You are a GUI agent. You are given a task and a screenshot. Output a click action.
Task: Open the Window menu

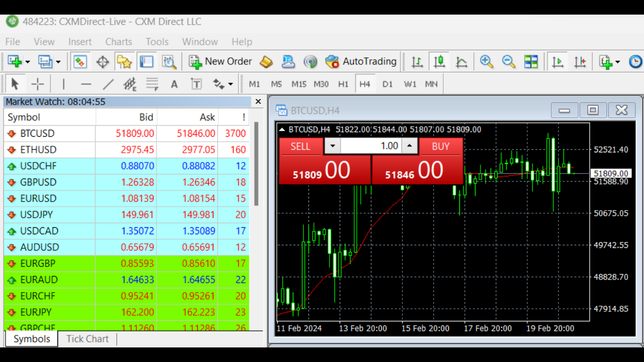tap(200, 42)
